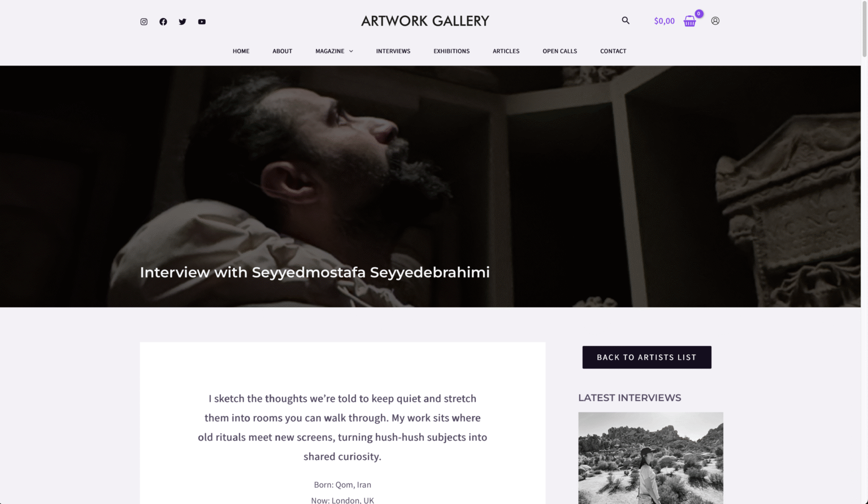Screen dimensions: 868x504
Task: Click the $0,00 cart total link
Action: (665, 21)
